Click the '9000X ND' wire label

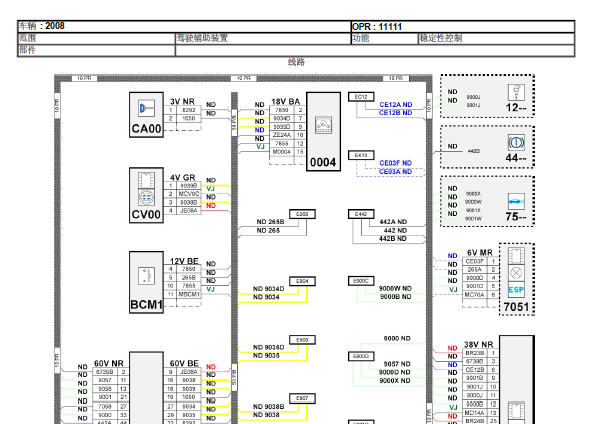395,381
